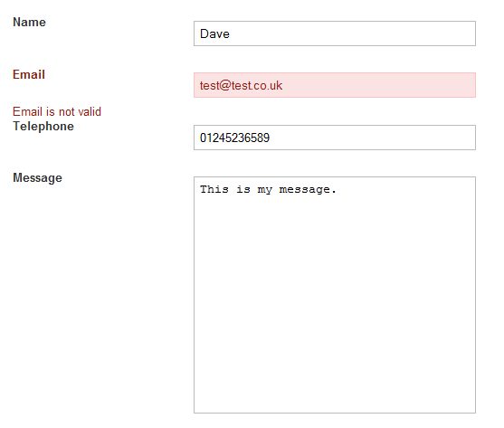This screenshot has width=504, height=428.
Task: Place cursor on the number 01245236589
Action: point(234,138)
